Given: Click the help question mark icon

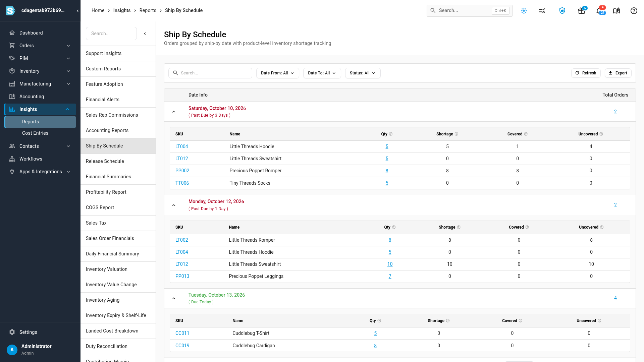Looking at the screenshot, I should pyautogui.click(x=634, y=11).
